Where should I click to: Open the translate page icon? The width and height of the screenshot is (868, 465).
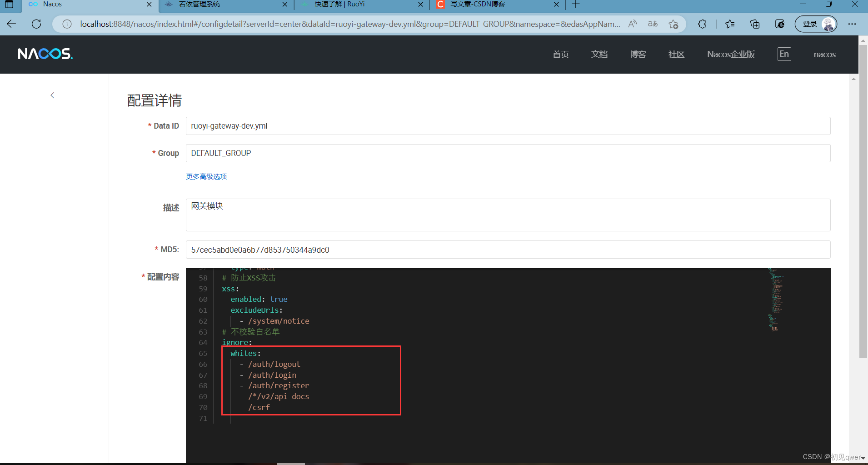(653, 24)
